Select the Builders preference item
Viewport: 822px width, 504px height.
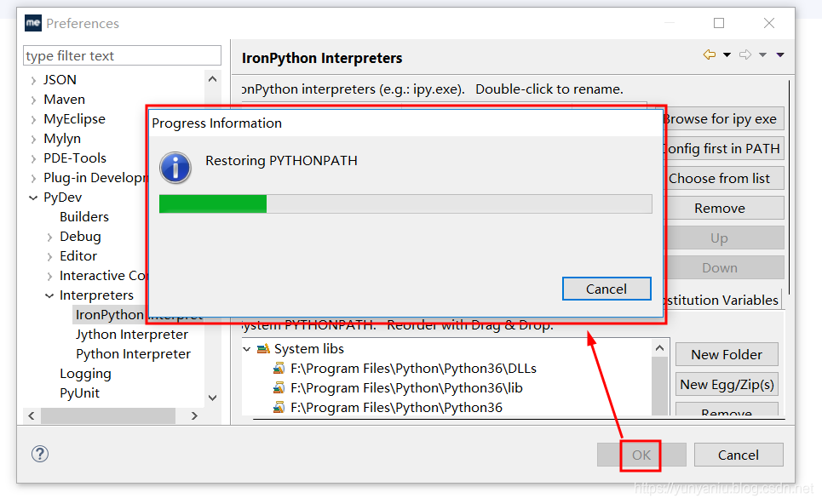click(83, 217)
